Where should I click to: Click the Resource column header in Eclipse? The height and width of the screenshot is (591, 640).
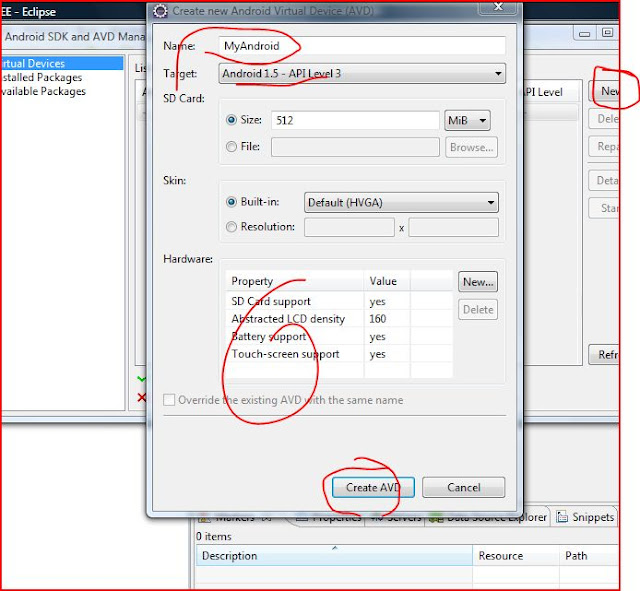(516, 555)
